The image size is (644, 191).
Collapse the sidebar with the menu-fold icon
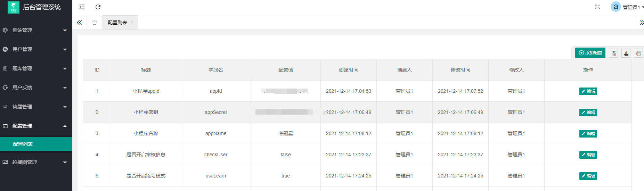point(82,7)
